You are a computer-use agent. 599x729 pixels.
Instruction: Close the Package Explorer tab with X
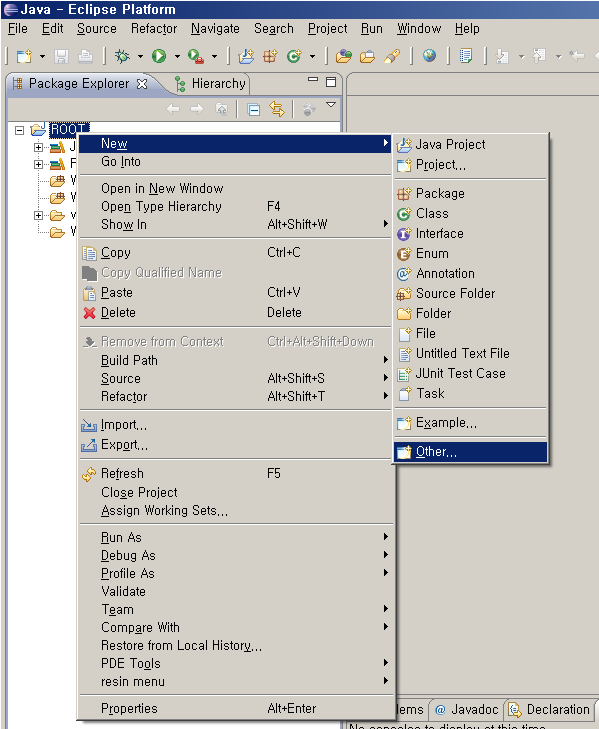coord(142,84)
